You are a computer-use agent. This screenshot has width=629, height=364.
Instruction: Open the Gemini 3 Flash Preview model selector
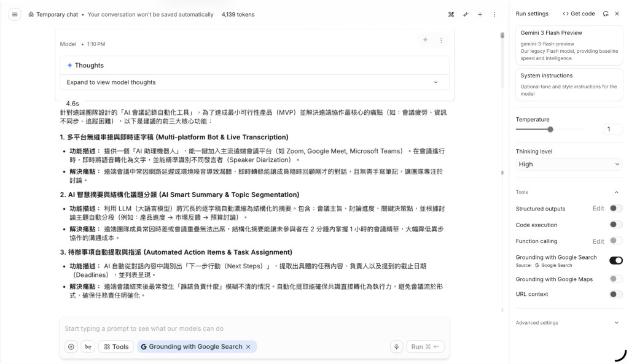pyautogui.click(x=569, y=45)
